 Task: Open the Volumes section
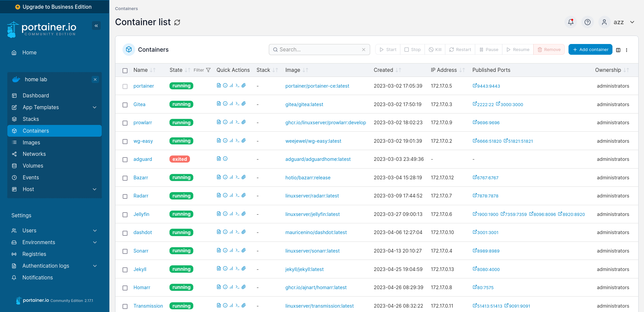[x=54, y=166]
